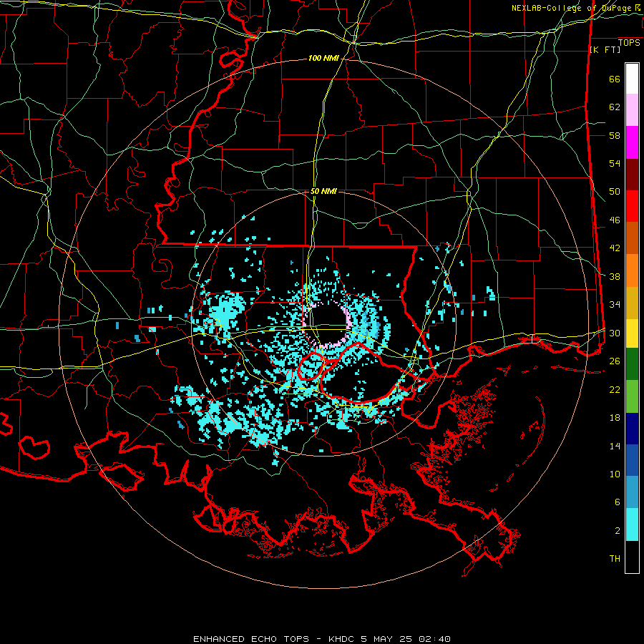The image size is (644, 644).
Task: Click the legend value "42"
Action: tap(615, 248)
